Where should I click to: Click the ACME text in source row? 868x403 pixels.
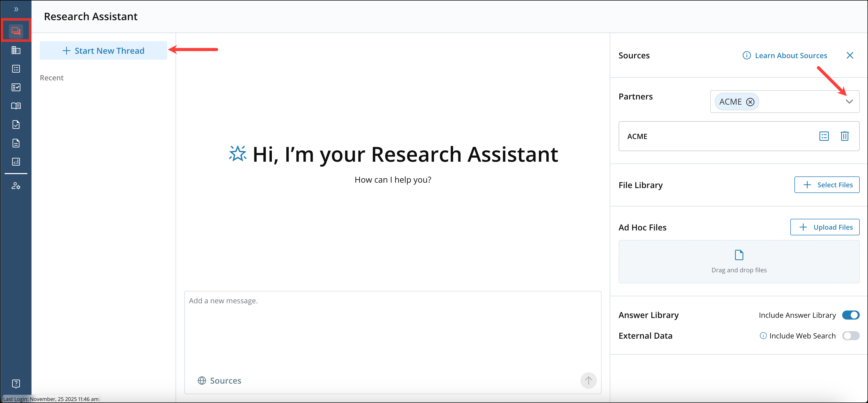tap(637, 136)
